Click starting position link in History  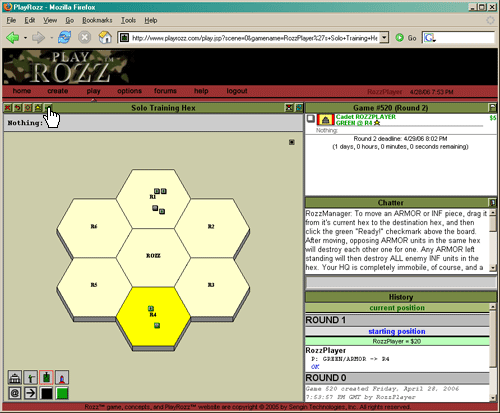[397, 331]
